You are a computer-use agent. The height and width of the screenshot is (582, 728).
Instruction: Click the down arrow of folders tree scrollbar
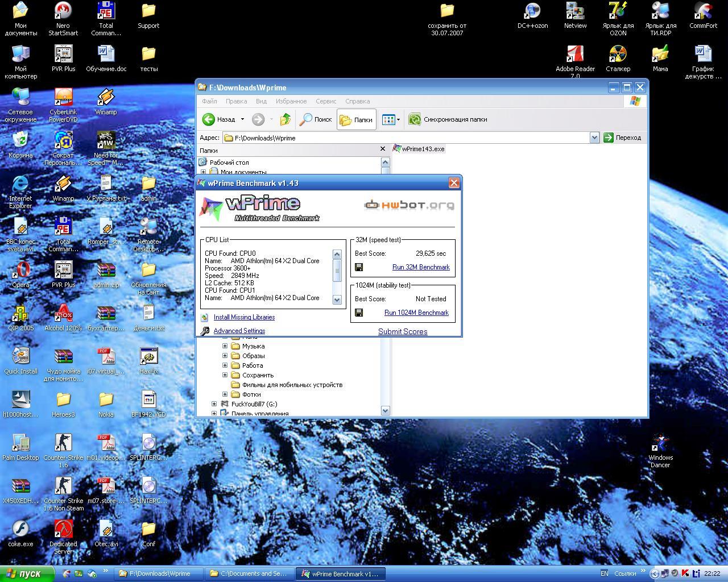point(385,411)
